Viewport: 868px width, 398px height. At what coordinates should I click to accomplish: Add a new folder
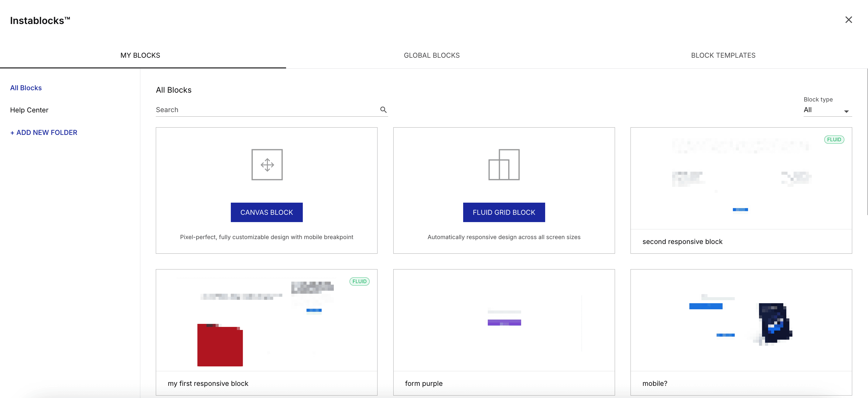point(44,132)
